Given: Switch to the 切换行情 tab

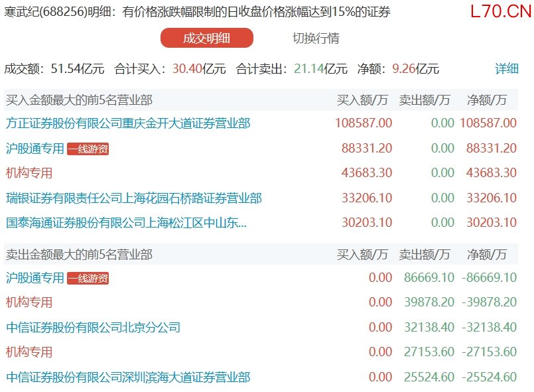Looking at the screenshot, I should tap(316, 38).
